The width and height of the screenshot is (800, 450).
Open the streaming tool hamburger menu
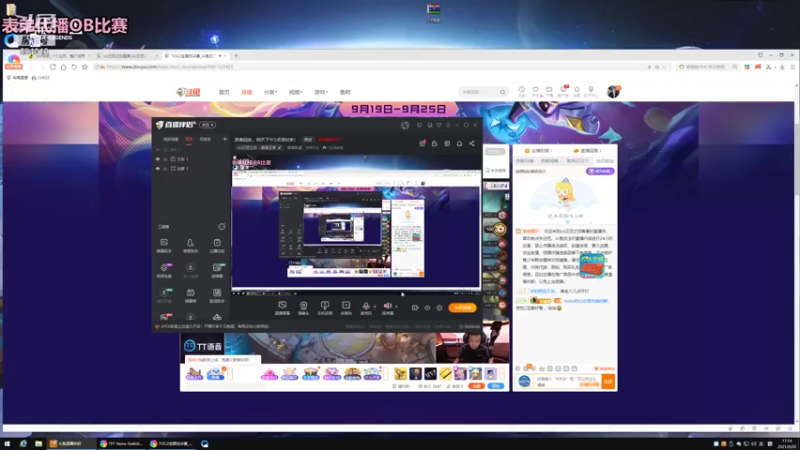(448, 125)
